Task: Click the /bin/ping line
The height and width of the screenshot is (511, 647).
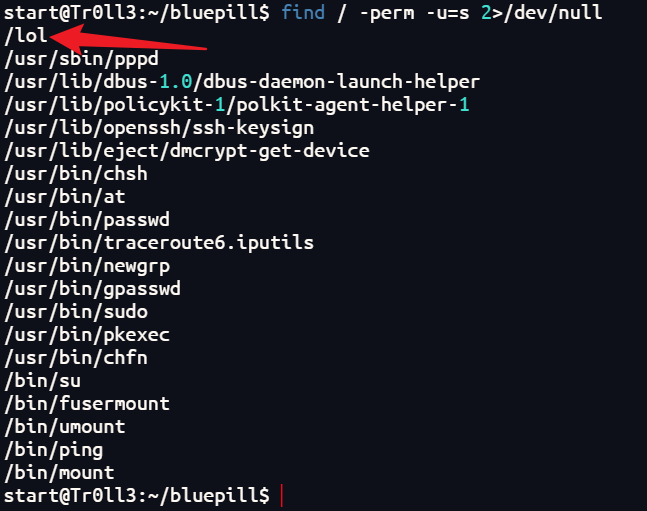Action: pyautogui.click(x=54, y=450)
